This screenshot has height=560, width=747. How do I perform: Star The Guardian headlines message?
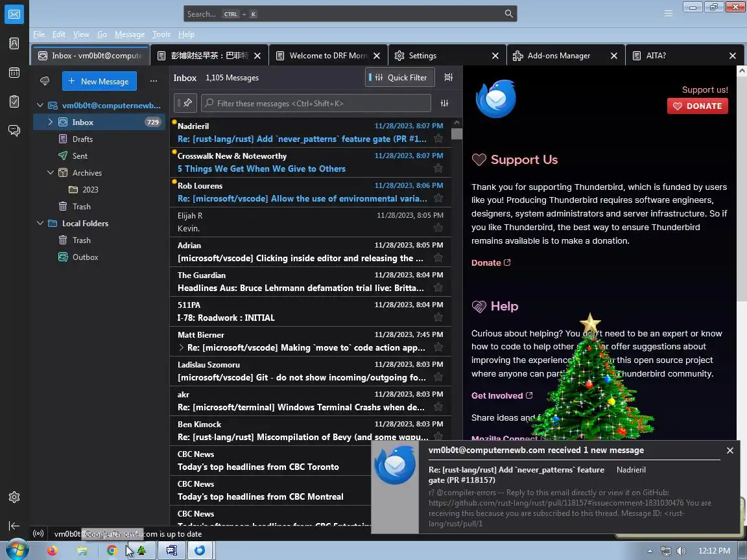coord(438,288)
